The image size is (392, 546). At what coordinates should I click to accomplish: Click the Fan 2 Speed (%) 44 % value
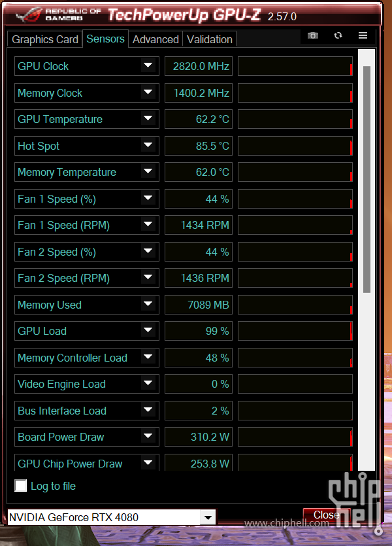click(199, 251)
